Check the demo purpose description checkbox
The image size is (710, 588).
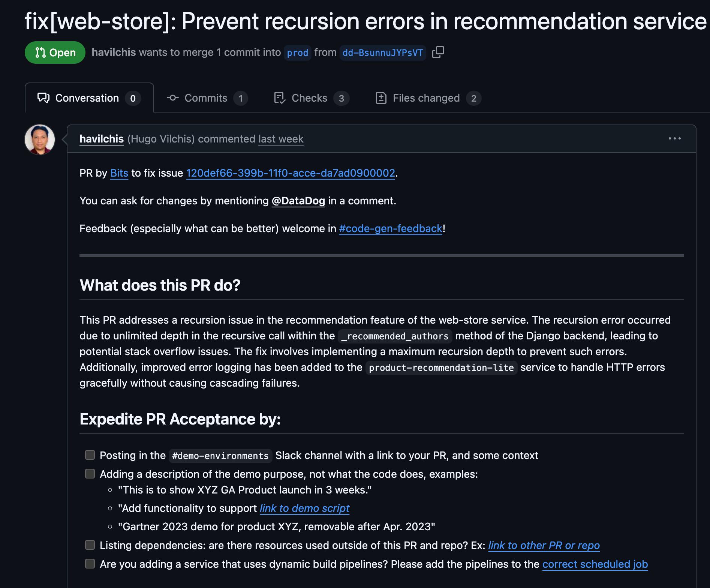tap(90, 474)
